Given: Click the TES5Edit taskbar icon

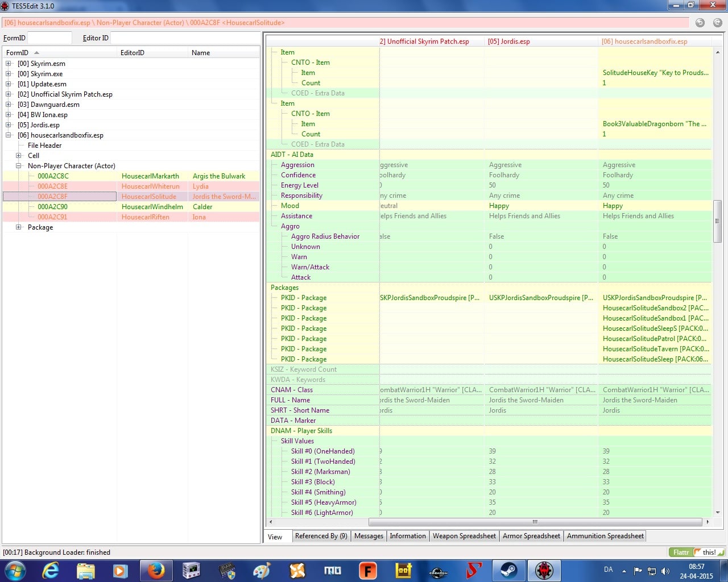Looking at the screenshot, I should click(x=544, y=571).
